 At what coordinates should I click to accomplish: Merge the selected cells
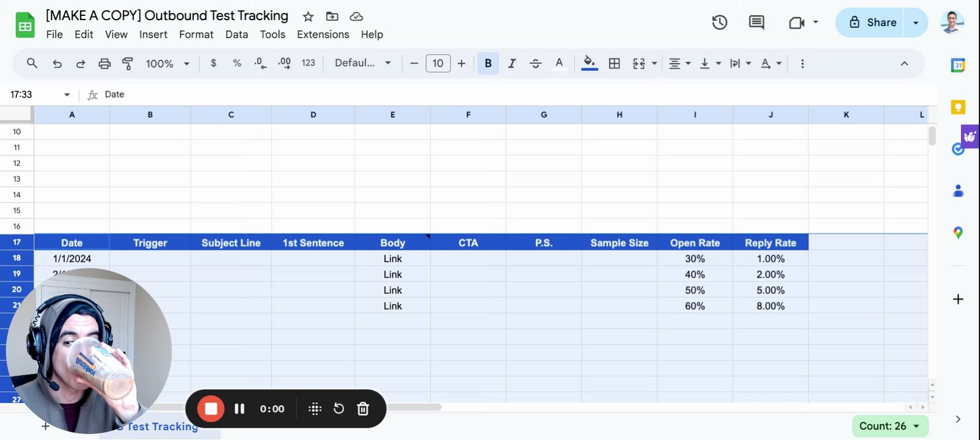(x=639, y=63)
